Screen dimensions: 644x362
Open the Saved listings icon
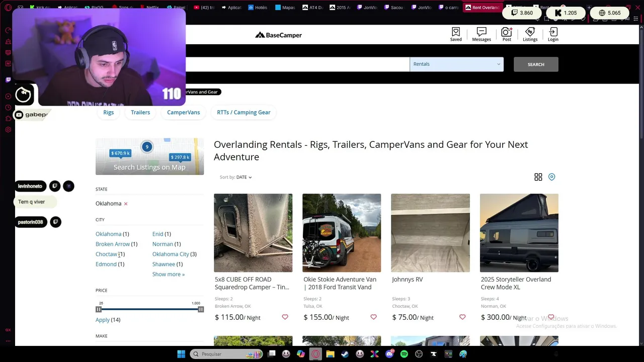click(x=456, y=32)
